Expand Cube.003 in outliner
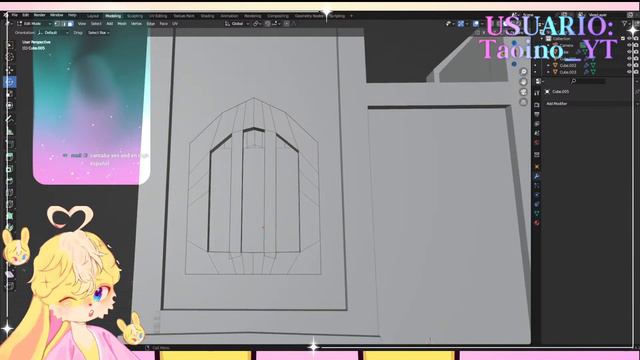 (x=548, y=72)
